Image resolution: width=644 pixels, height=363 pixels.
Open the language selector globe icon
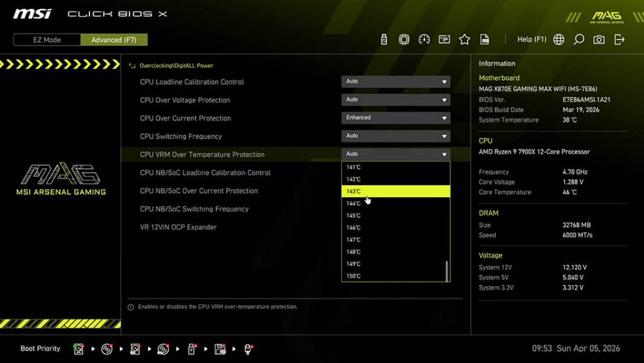point(559,39)
